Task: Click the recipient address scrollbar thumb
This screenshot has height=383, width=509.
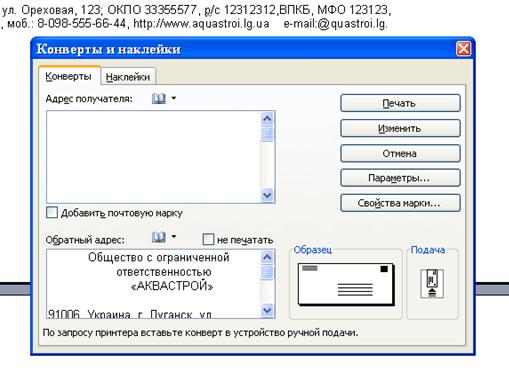Action: (267, 134)
